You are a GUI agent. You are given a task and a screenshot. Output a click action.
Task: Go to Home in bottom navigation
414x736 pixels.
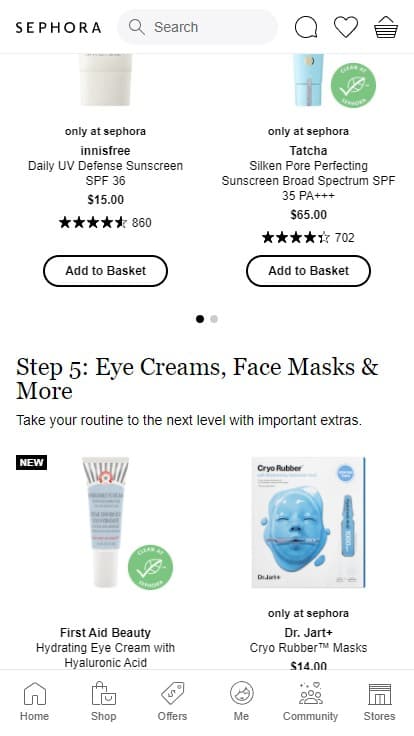(34, 702)
